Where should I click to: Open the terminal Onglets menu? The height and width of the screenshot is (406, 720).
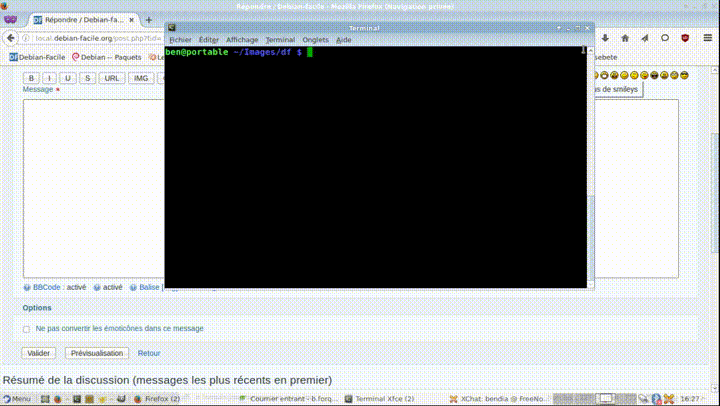315,40
